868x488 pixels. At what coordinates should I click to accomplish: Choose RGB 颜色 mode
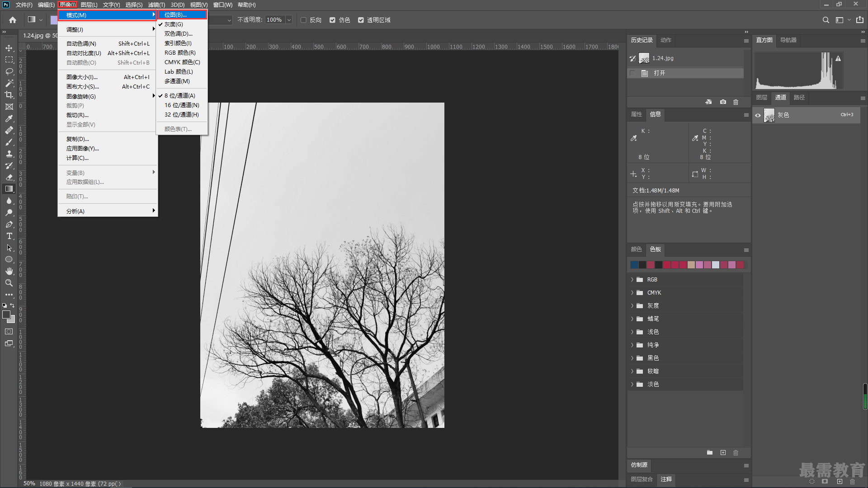pyautogui.click(x=182, y=52)
